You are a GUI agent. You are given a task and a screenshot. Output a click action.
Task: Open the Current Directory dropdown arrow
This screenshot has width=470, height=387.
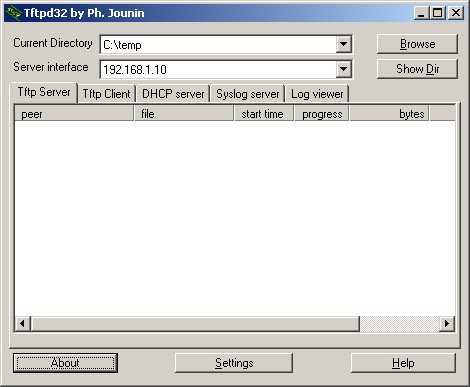tap(343, 44)
